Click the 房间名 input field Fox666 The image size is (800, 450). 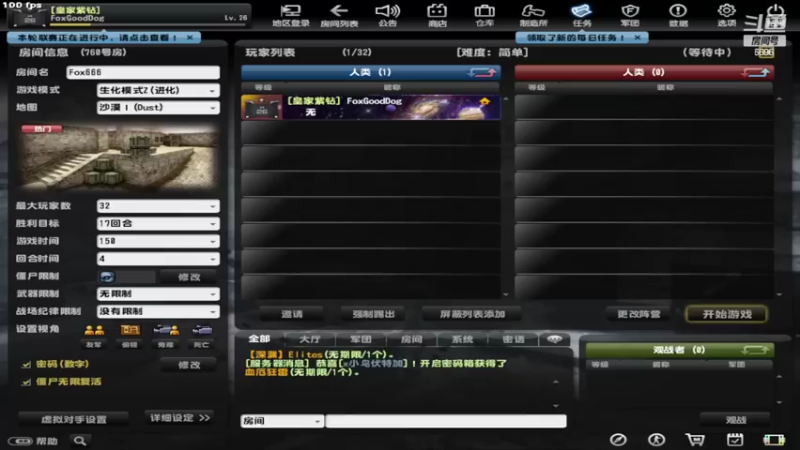(x=143, y=72)
